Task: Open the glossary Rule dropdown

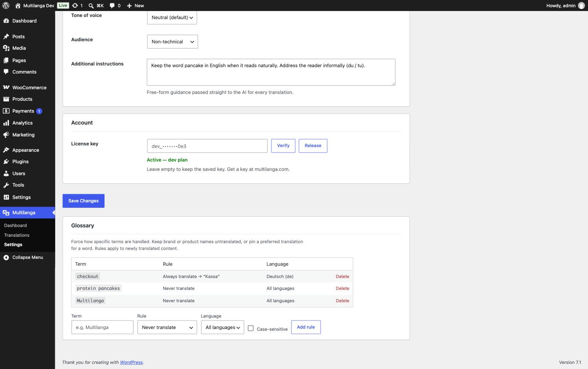Action: (167, 327)
